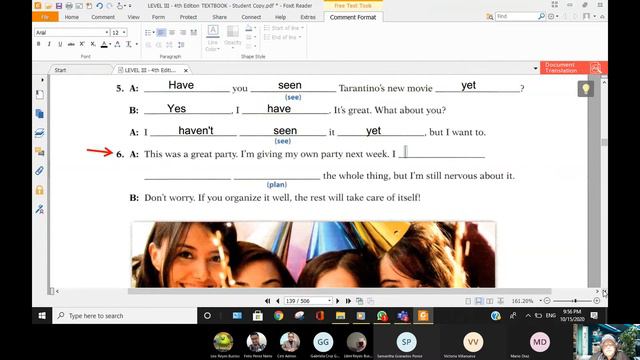Open the font size 12 dropdown

(124, 32)
